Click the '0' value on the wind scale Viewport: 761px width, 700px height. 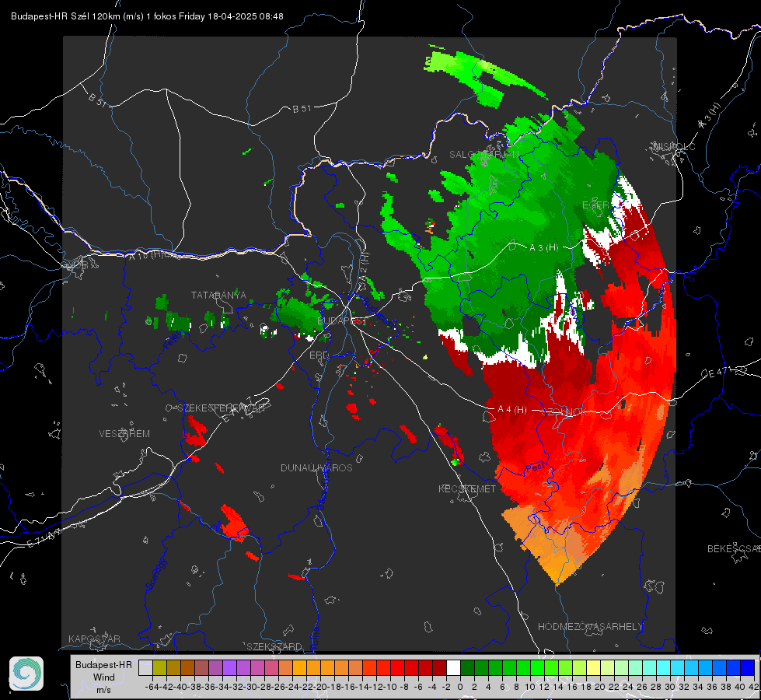point(460,687)
